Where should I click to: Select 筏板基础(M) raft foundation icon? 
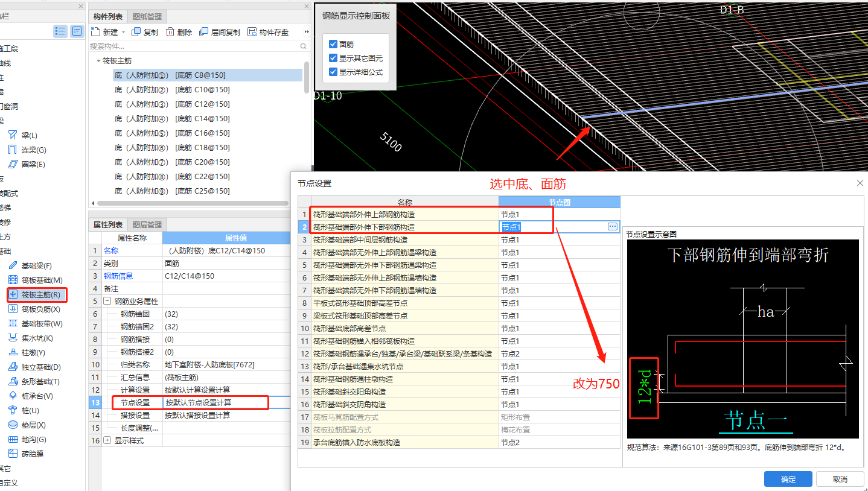(13, 280)
